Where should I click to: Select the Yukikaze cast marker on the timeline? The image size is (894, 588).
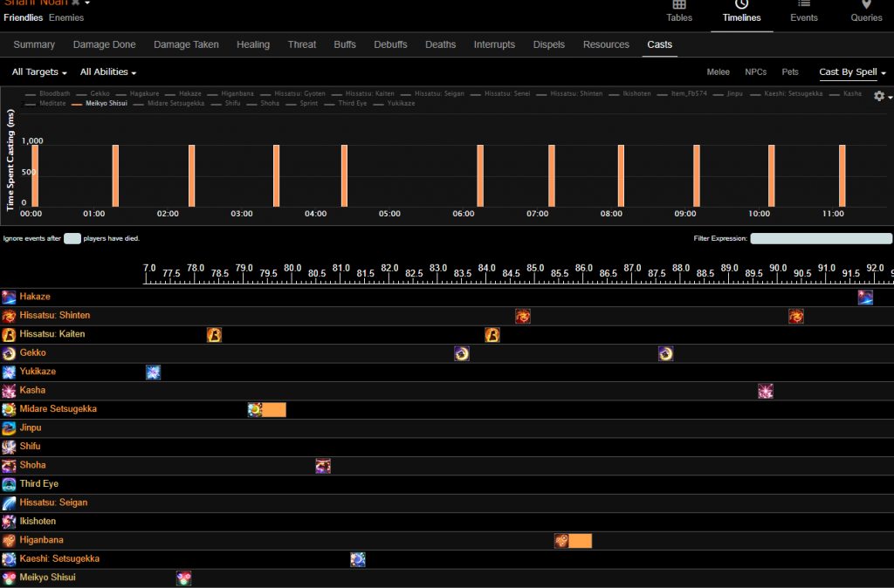(x=154, y=373)
